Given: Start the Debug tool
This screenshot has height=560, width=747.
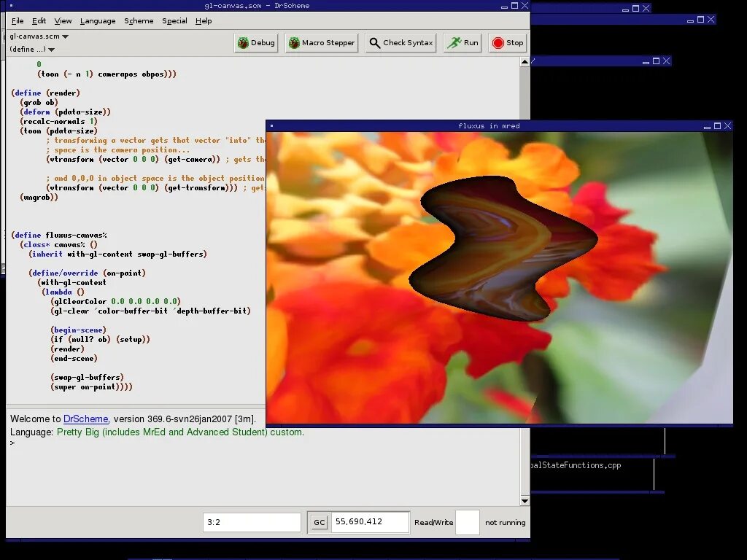Looking at the screenshot, I should tap(256, 43).
